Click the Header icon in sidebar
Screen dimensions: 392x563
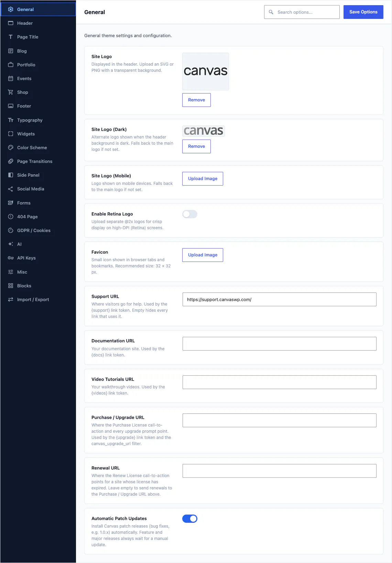pos(11,23)
